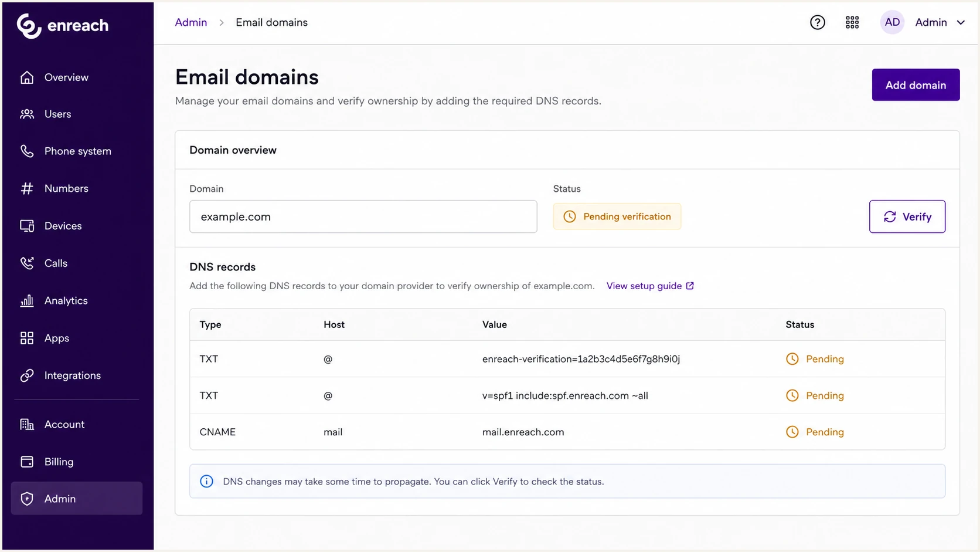Click the Numbers hash icon
This screenshot has width=980, height=552.
27,189
